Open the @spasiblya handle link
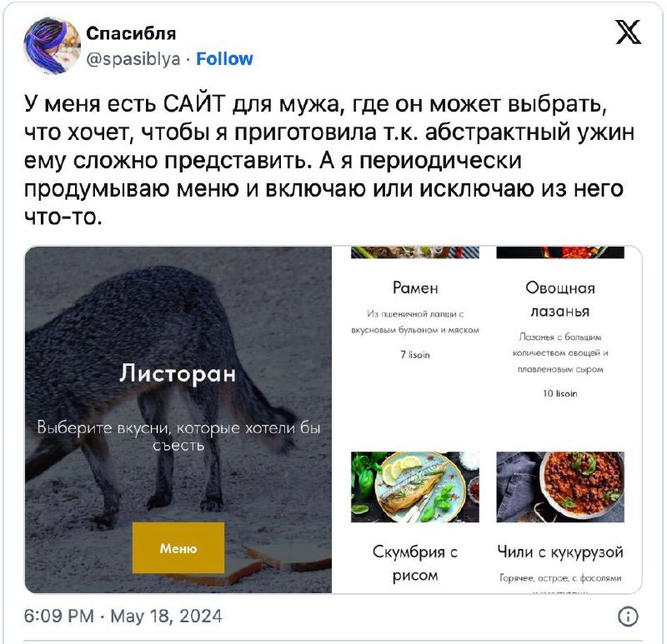 click(x=133, y=58)
